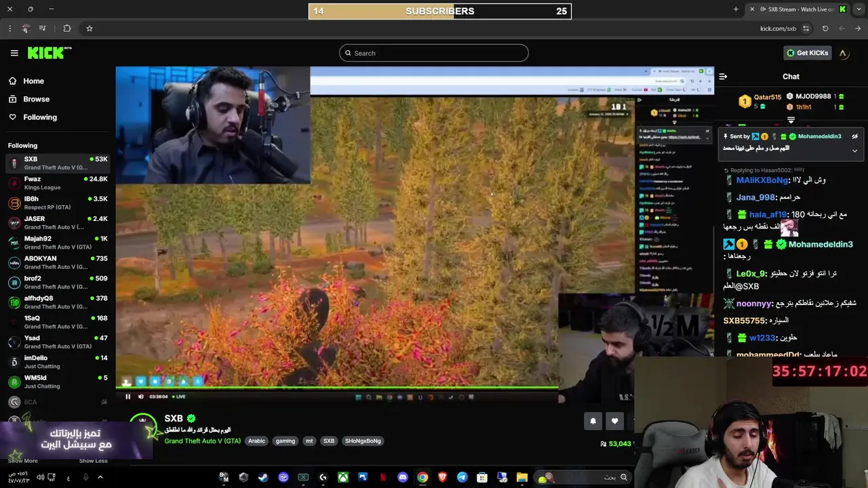This screenshot has width=868, height=488.
Task: Open Xbox app from the taskbar
Action: (x=343, y=477)
